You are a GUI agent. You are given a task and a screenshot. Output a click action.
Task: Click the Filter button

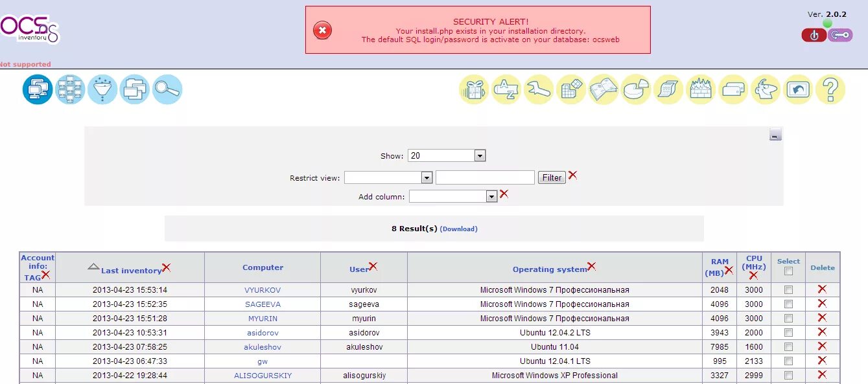pos(552,177)
